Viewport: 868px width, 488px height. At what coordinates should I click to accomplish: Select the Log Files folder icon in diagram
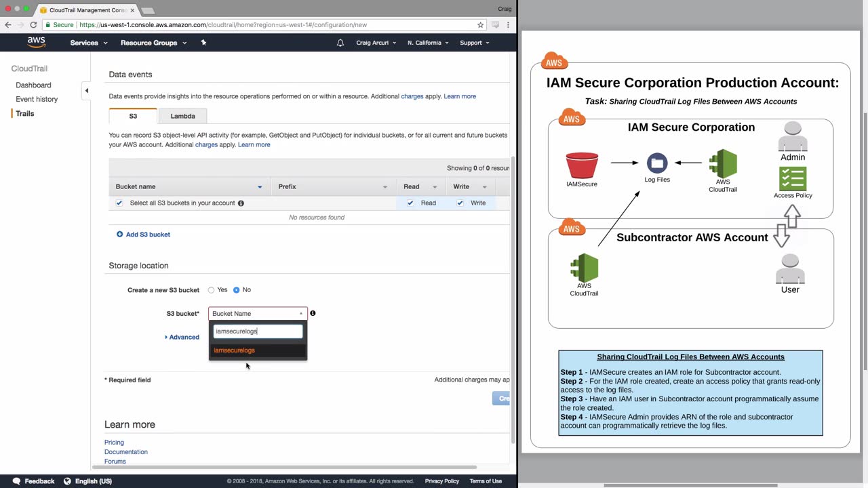click(x=657, y=163)
